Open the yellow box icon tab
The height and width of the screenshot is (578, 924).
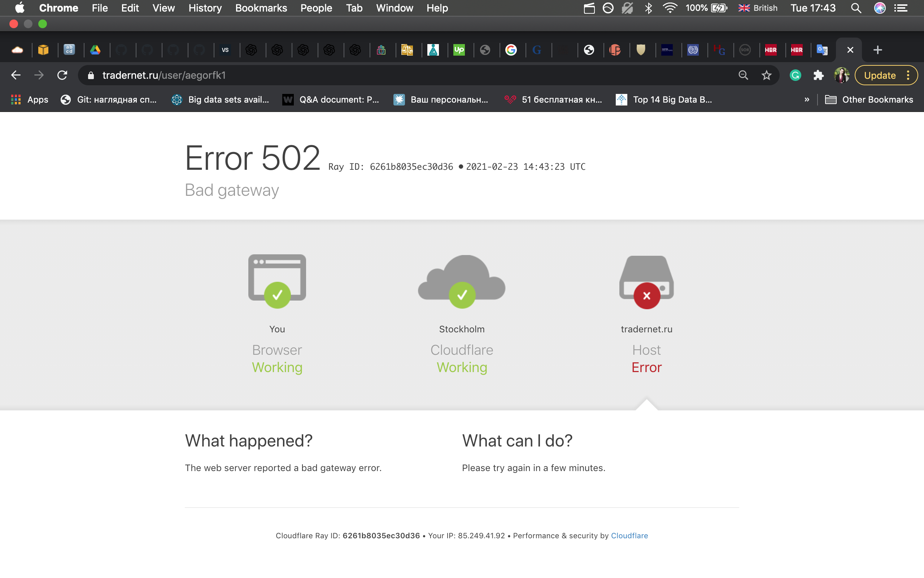43,50
